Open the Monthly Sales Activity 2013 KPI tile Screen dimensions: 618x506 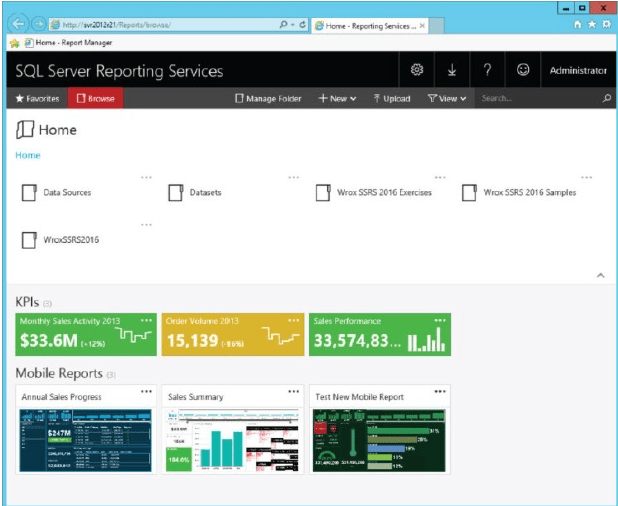pos(86,335)
